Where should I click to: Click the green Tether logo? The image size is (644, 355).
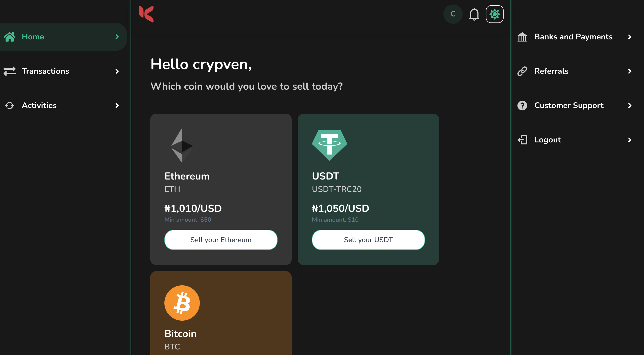point(329,144)
